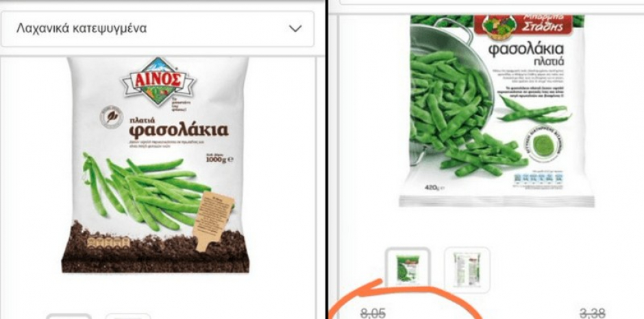Click the green circular seal on Στάθης pack
644x319 pixels.
click(x=545, y=145)
